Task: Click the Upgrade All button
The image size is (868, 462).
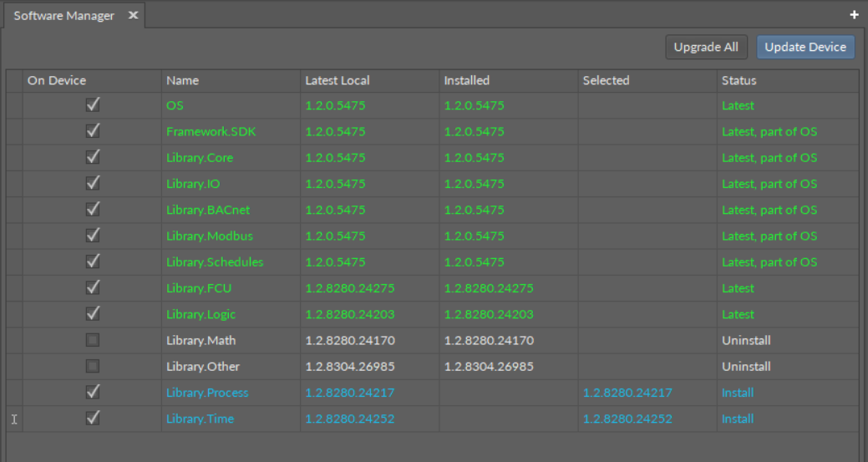Action: (705, 48)
